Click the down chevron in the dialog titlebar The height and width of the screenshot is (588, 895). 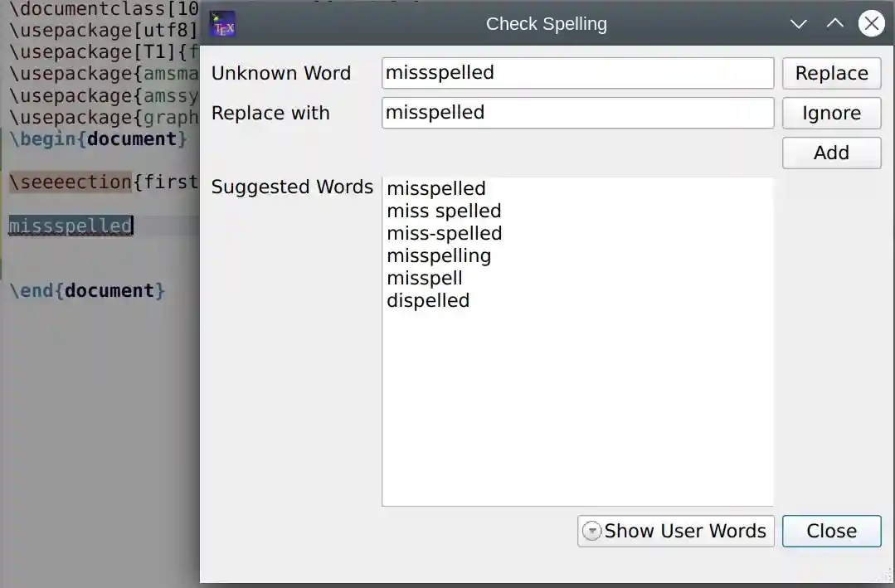(798, 23)
